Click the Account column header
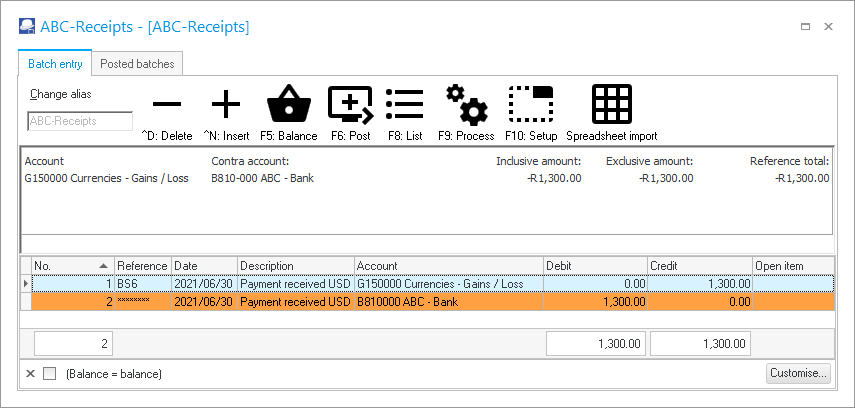This screenshot has width=855, height=408. click(x=448, y=266)
